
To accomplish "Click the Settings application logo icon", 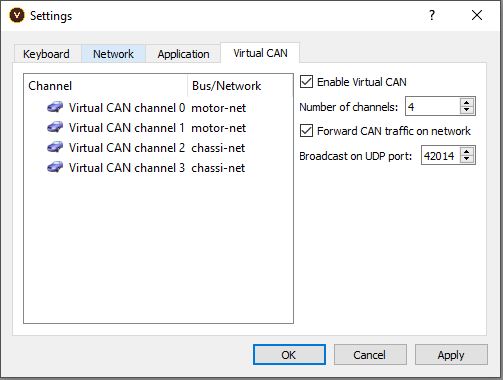I will [17, 15].
